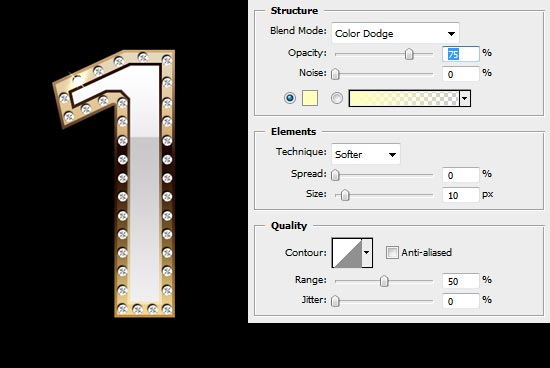The image size is (550, 368).
Task: Open the pale yellow glow color swatch
Action: [310, 98]
